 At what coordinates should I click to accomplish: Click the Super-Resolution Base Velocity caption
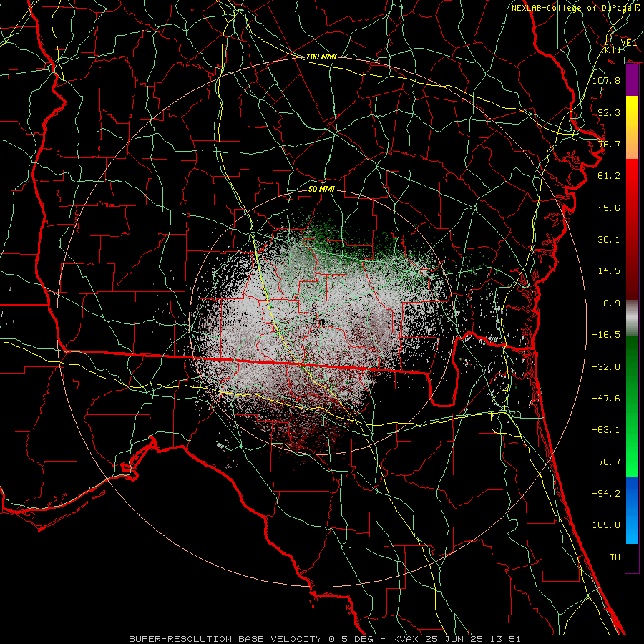tap(325, 639)
